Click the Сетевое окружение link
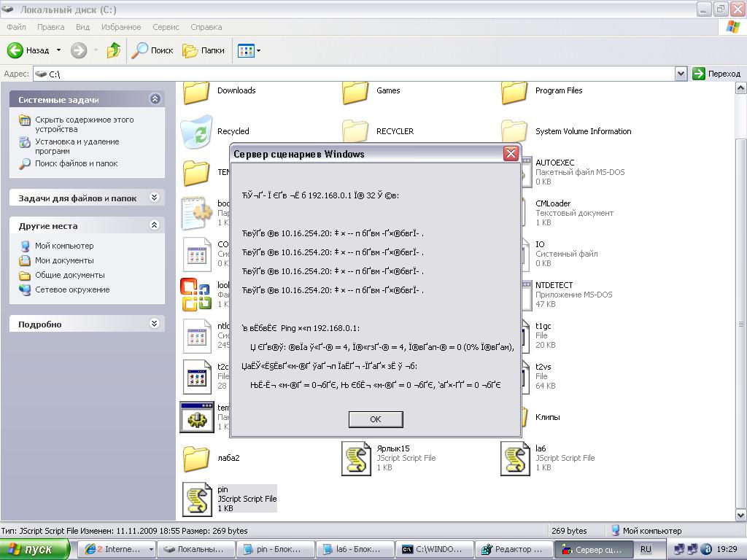Viewport: 747px width, 560px height. point(72,289)
